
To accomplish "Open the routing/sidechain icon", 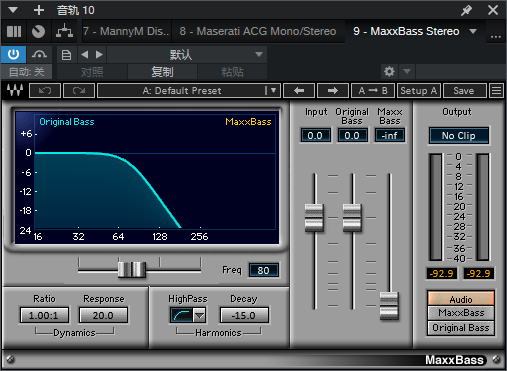I will 64,31.
